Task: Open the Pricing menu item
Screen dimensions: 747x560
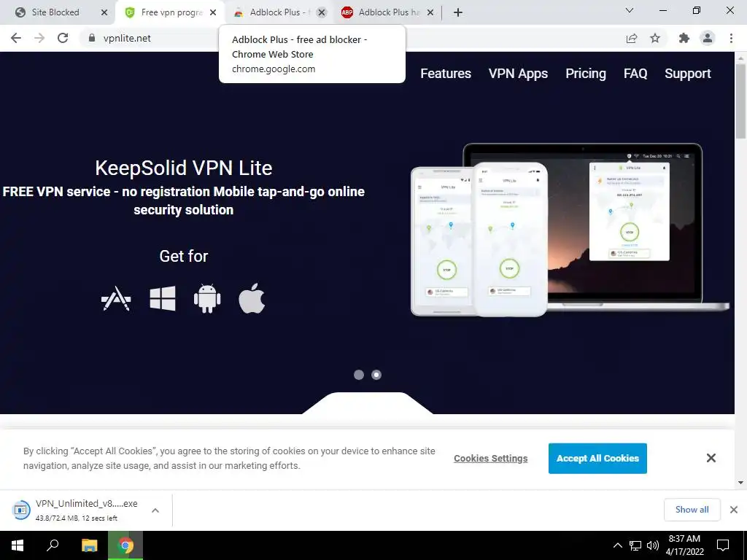Action: click(x=586, y=74)
